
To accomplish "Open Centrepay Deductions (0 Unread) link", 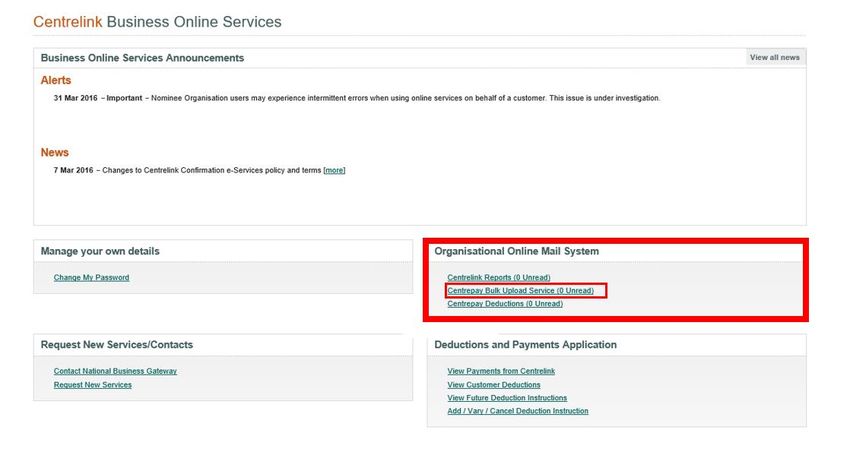I will (x=505, y=304).
